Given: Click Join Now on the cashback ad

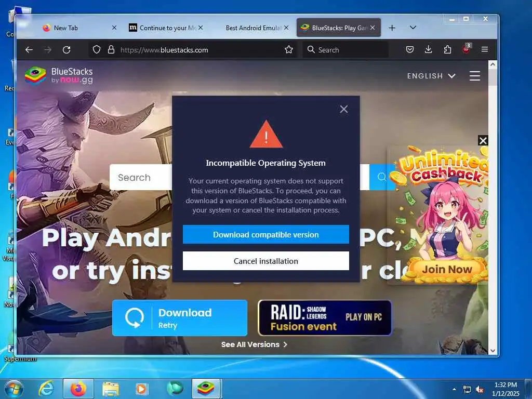Looking at the screenshot, I should point(447,270).
